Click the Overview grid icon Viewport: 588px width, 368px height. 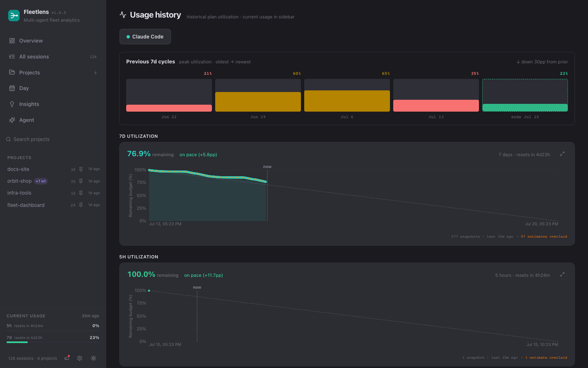(12, 41)
